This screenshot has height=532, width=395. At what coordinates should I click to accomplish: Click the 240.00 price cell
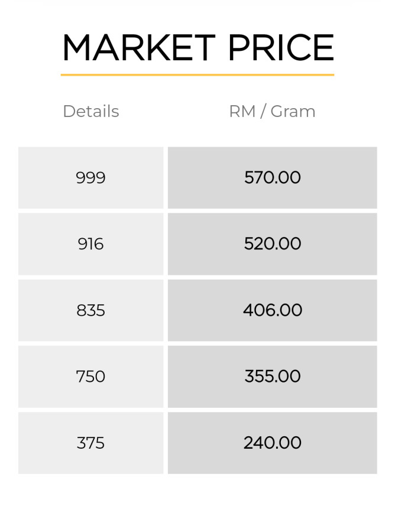coord(272,443)
